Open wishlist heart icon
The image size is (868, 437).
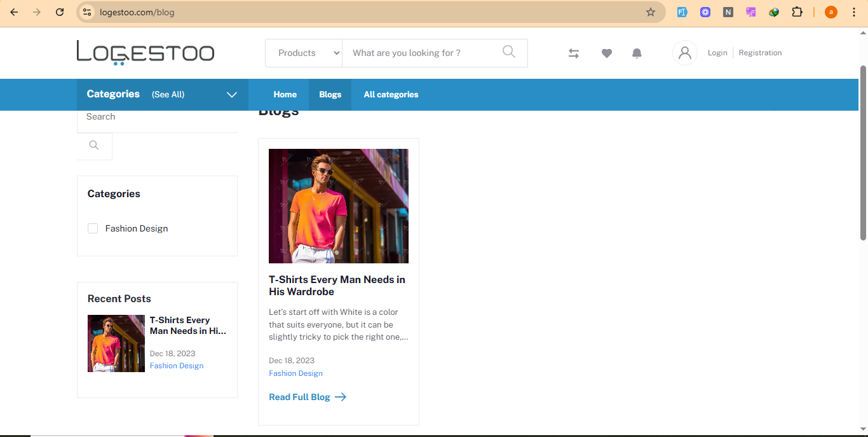tap(606, 53)
